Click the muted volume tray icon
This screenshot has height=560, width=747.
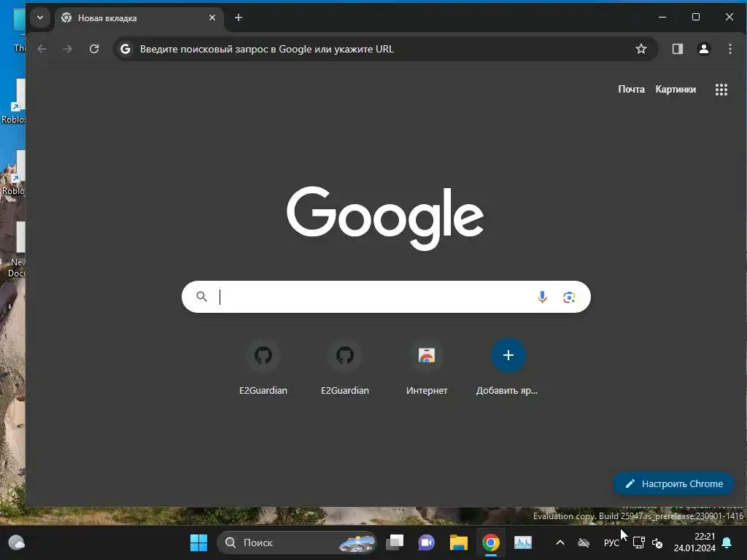coord(657,542)
